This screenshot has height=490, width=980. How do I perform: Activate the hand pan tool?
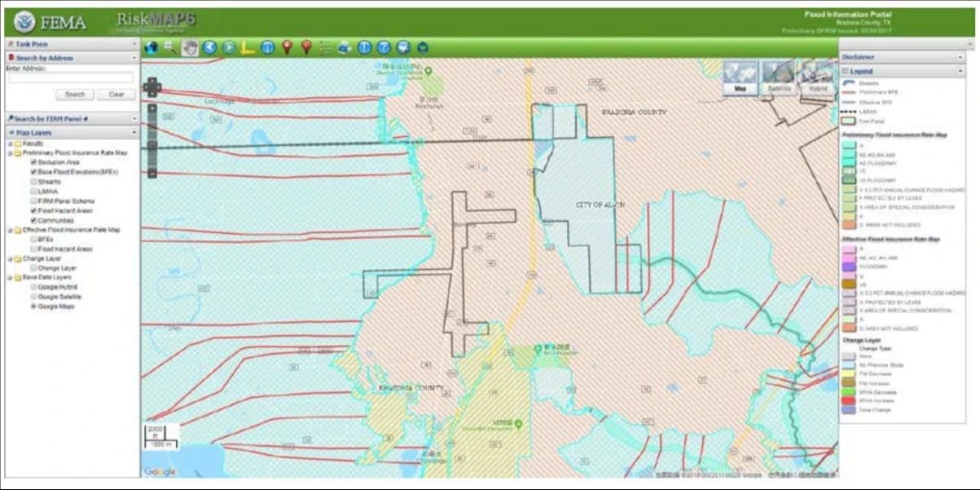(x=191, y=47)
